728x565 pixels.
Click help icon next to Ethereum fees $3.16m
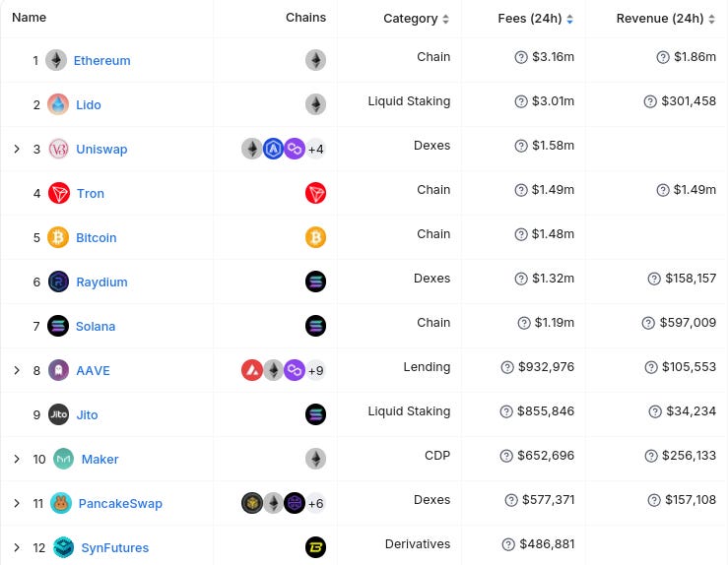pyautogui.click(x=521, y=57)
